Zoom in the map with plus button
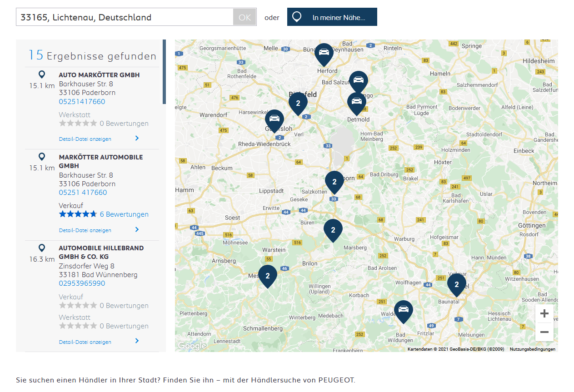The height and width of the screenshot is (392, 574). pyautogui.click(x=544, y=313)
